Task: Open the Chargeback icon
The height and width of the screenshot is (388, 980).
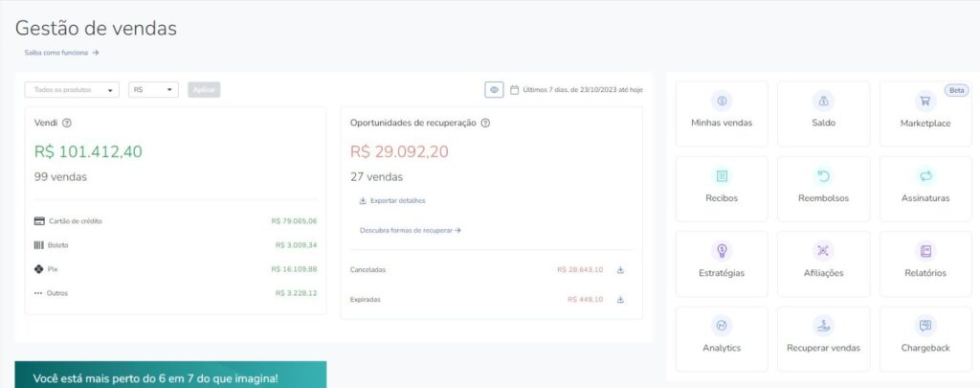Action: [924, 326]
